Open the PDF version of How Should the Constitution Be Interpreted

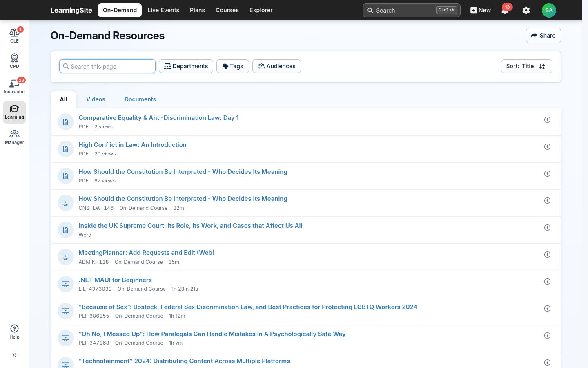pyautogui.click(x=183, y=172)
